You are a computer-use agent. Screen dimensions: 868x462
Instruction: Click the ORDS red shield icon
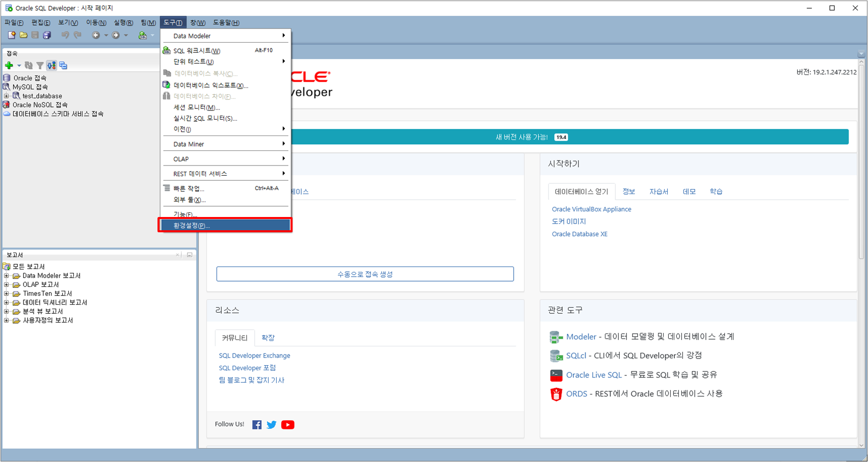tap(556, 394)
